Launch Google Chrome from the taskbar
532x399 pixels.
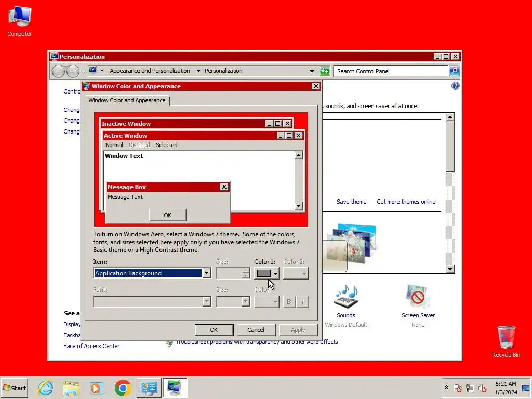click(x=123, y=388)
